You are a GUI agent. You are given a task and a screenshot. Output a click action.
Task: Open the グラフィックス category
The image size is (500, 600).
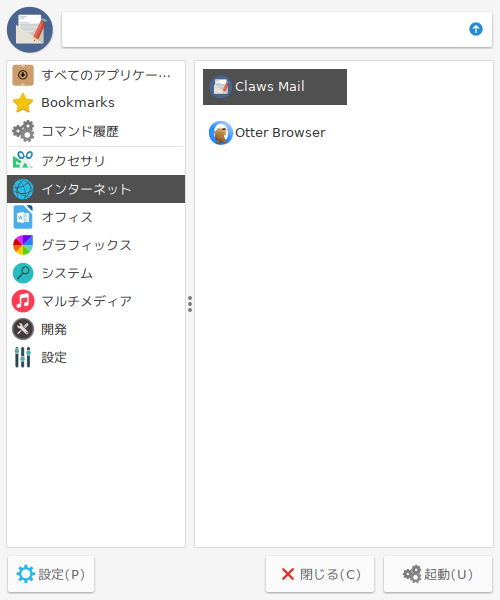tap(96, 245)
